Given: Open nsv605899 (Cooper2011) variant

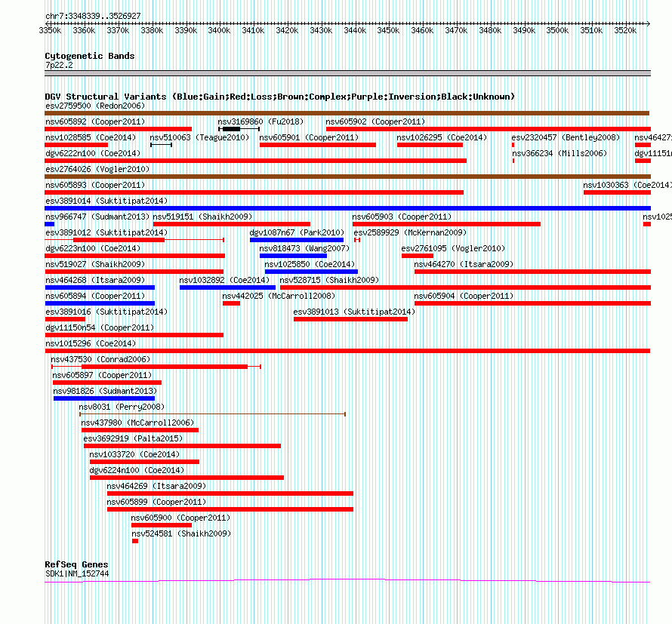Looking at the screenshot, I should point(156,502).
